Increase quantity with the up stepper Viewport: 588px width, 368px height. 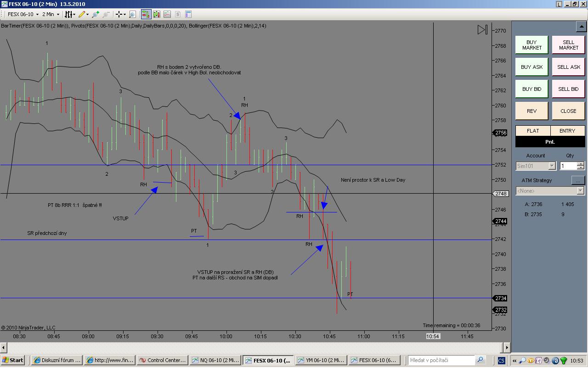coord(581,164)
